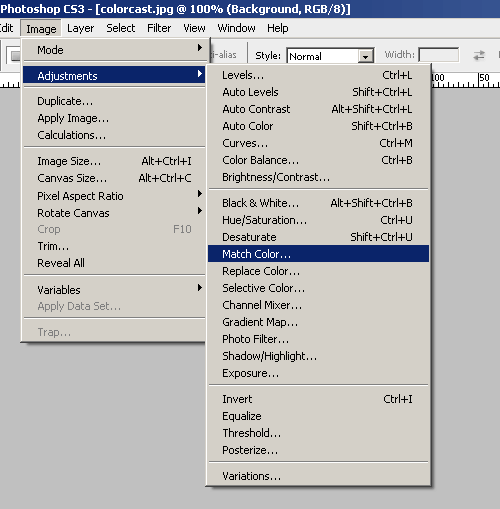This screenshot has width=500, height=509.
Task: Open the Help menu
Action: (x=277, y=28)
